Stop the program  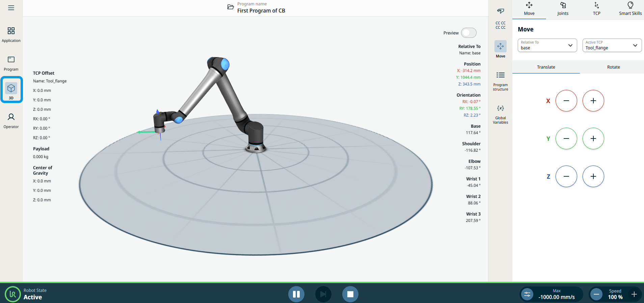point(350,294)
